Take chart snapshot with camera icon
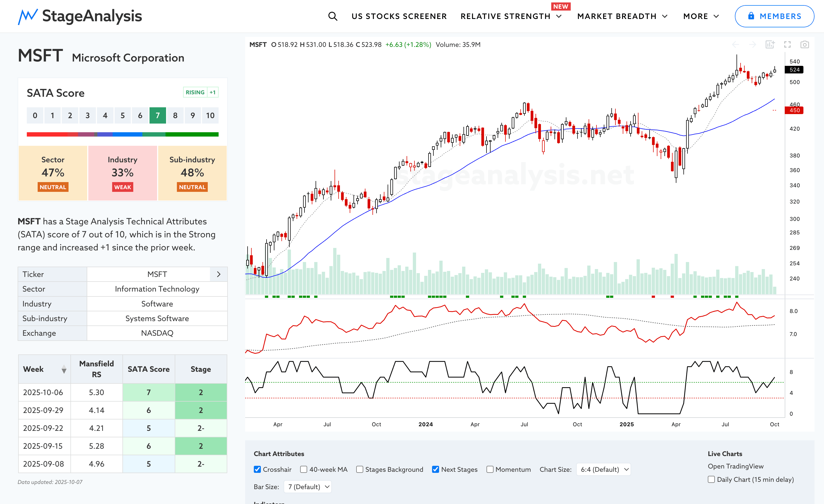The height and width of the screenshot is (504, 824). tap(804, 44)
